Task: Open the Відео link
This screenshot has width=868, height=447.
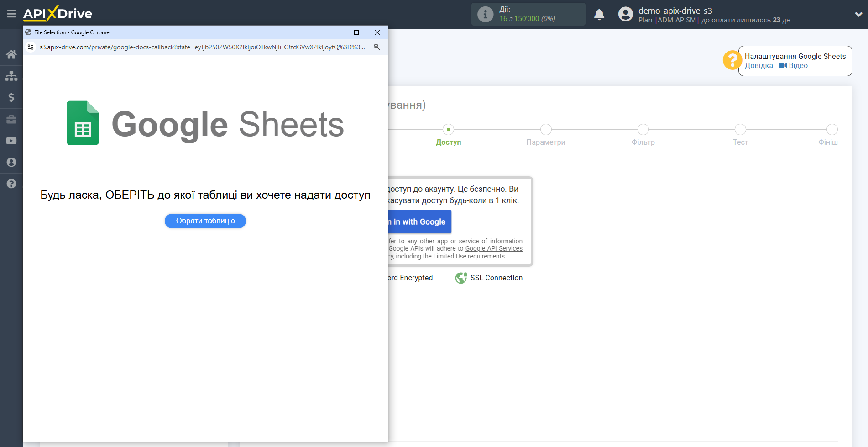Action: (x=793, y=66)
